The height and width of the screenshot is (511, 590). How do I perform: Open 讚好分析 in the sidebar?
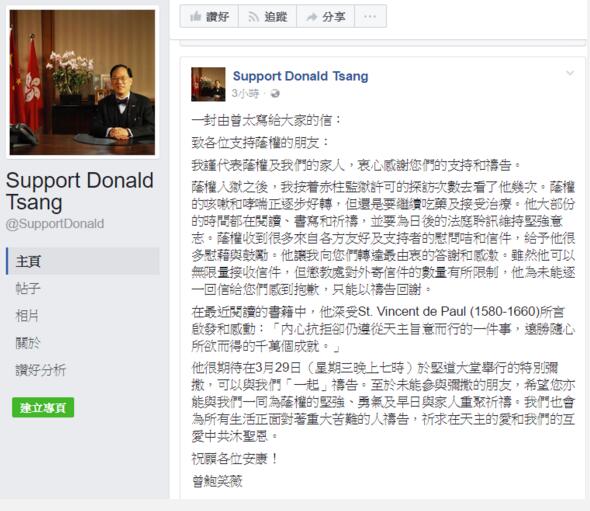tap(41, 370)
